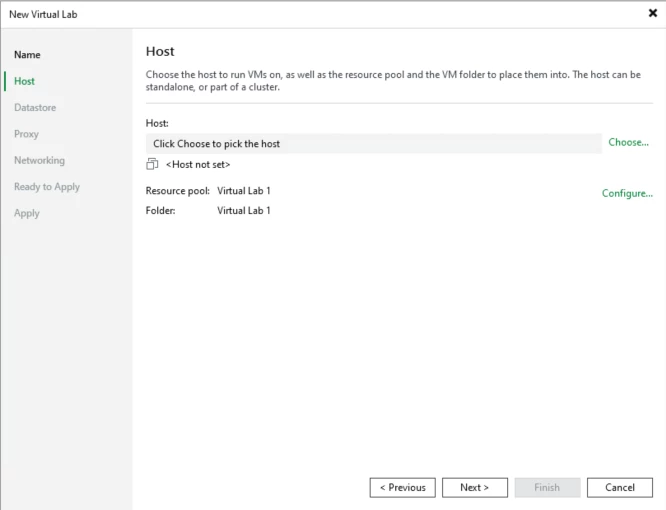Click the Finish button

(547, 488)
